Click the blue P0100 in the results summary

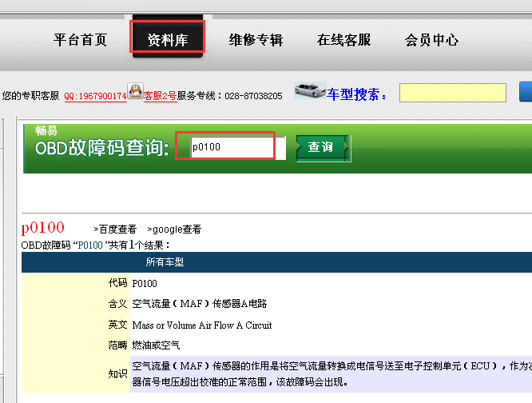90,245
